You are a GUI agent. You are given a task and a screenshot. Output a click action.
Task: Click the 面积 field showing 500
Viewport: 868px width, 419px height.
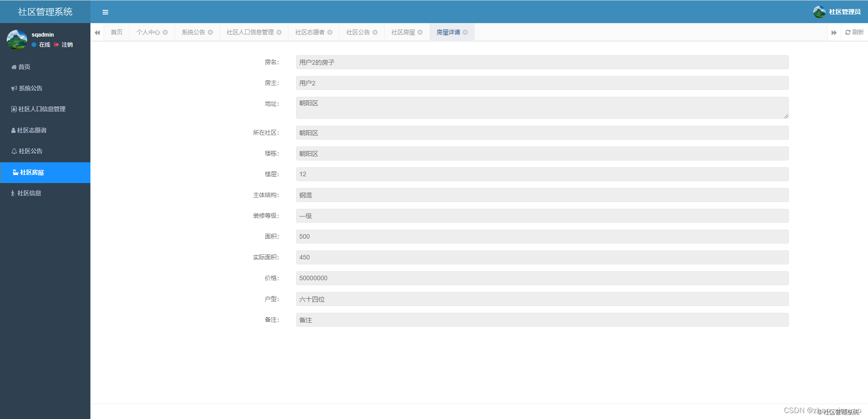(542, 237)
